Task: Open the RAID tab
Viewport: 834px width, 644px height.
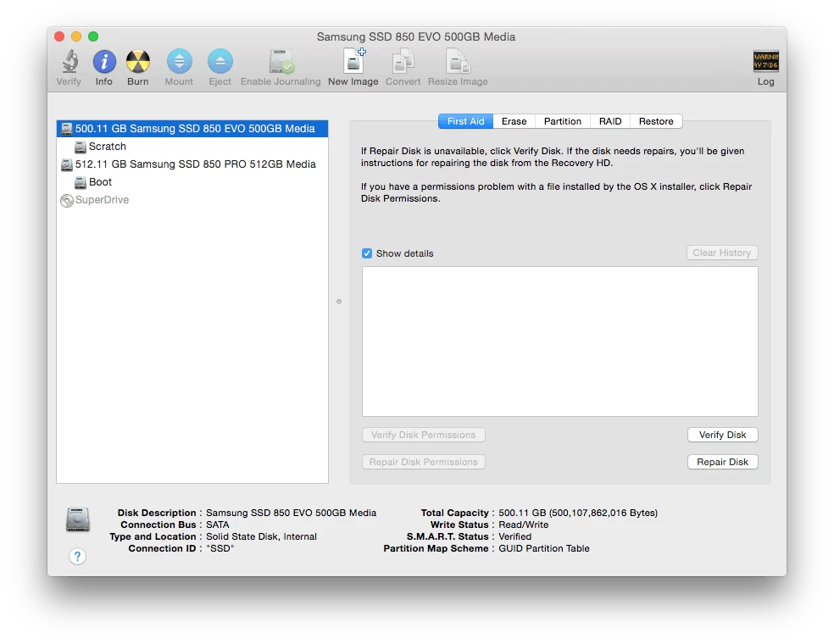Action: coord(610,121)
